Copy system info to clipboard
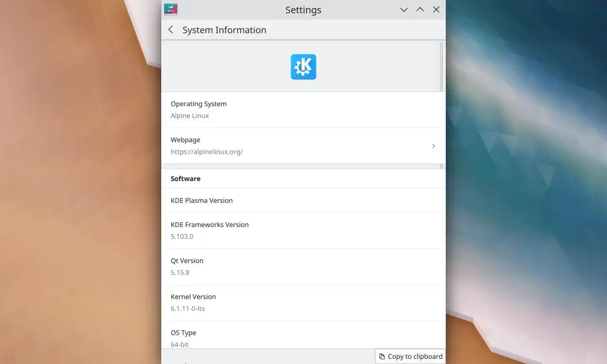Viewport: 607px width, 364px height. click(410, 356)
